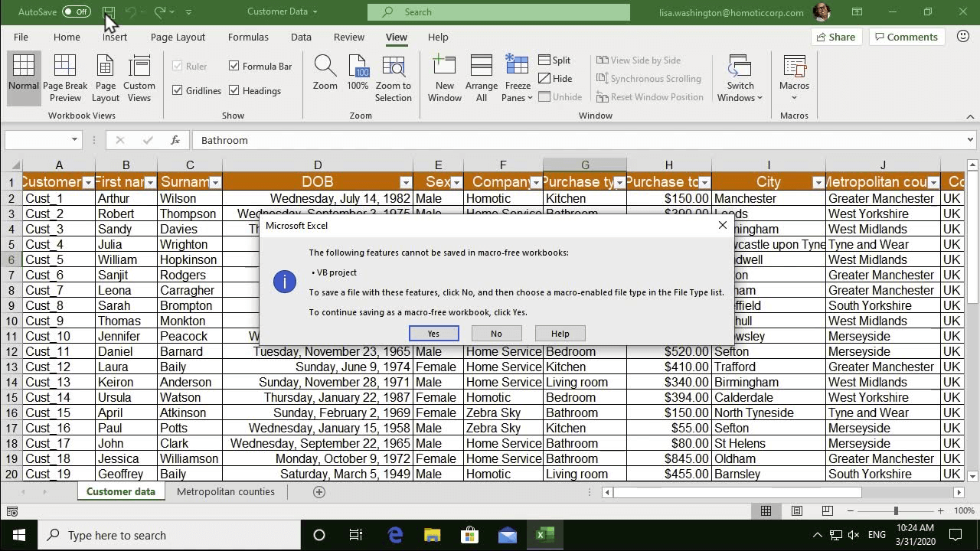Viewport: 980px width, 551px height.
Task: Select Page Break Preview view
Action: click(65, 77)
